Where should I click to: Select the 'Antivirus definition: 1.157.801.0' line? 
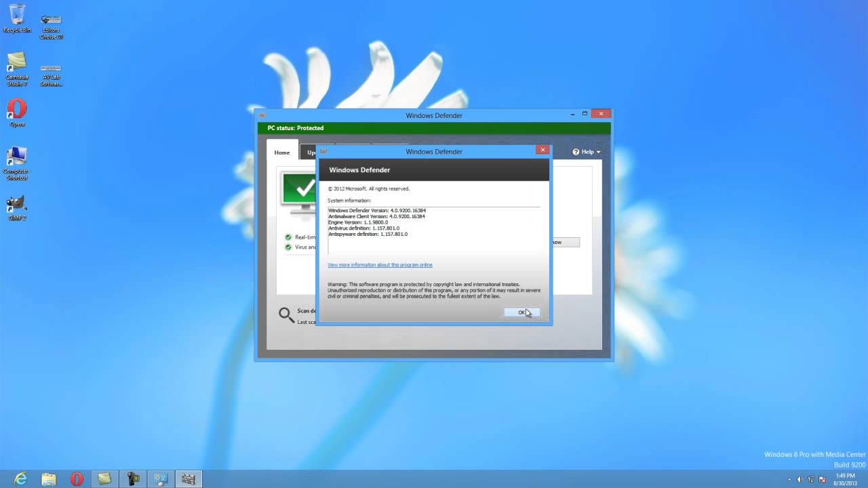tap(363, 228)
